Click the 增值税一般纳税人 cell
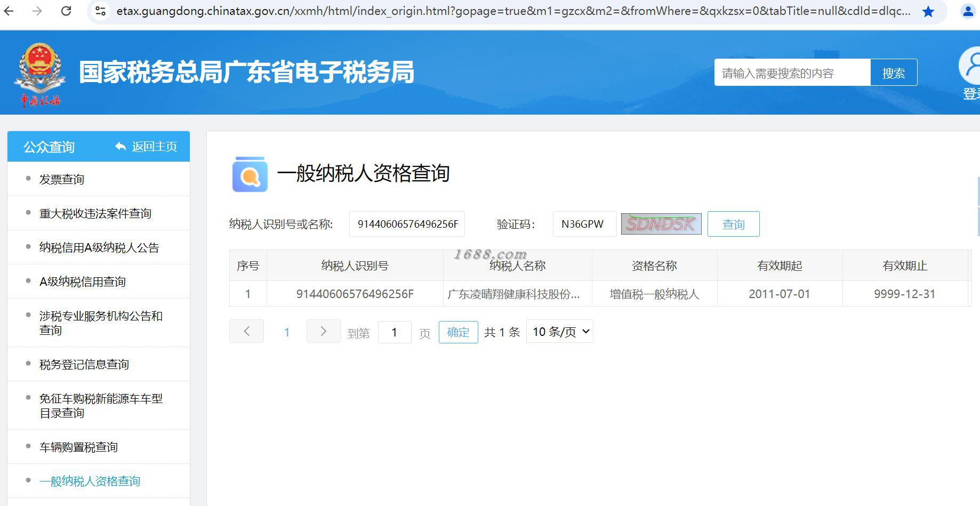 (654, 294)
